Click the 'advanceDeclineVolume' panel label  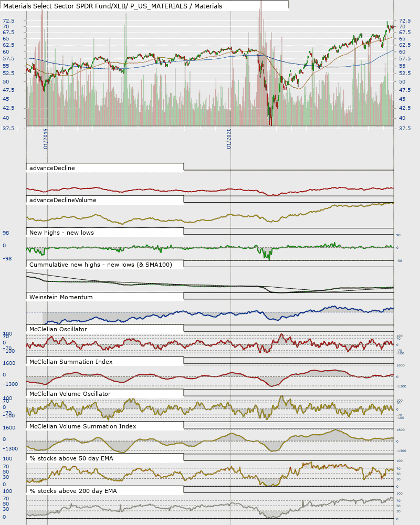coord(62,200)
